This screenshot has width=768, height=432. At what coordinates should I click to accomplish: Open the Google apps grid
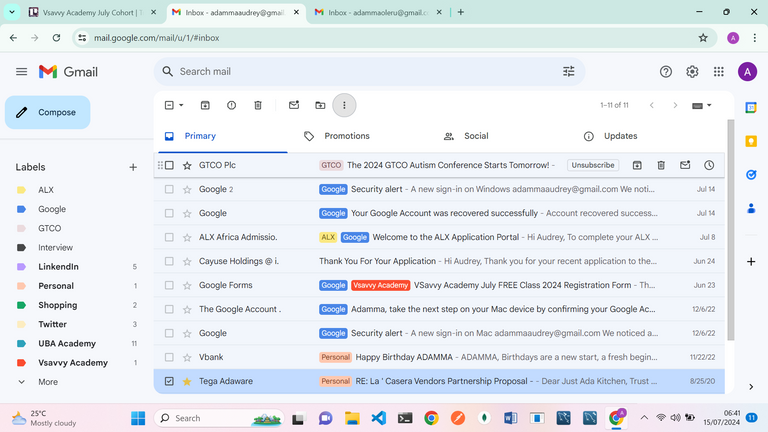click(719, 72)
